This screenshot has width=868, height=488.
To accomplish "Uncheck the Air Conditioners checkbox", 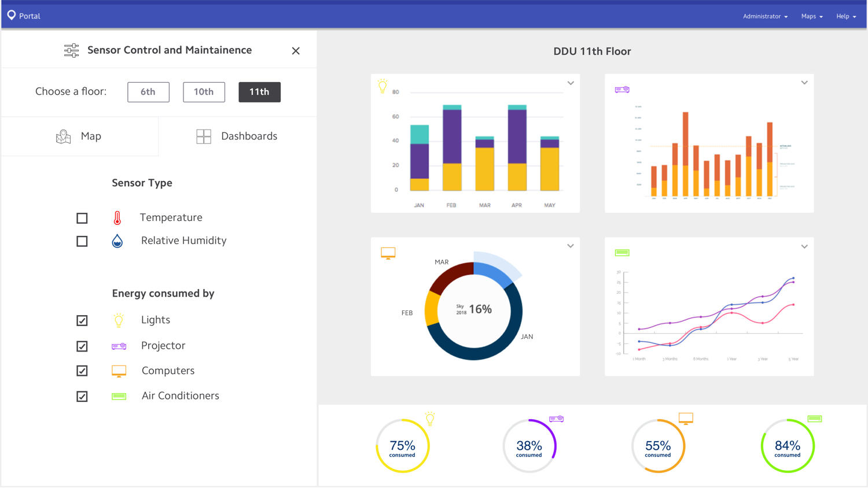I will pyautogui.click(x=82, y=396).
